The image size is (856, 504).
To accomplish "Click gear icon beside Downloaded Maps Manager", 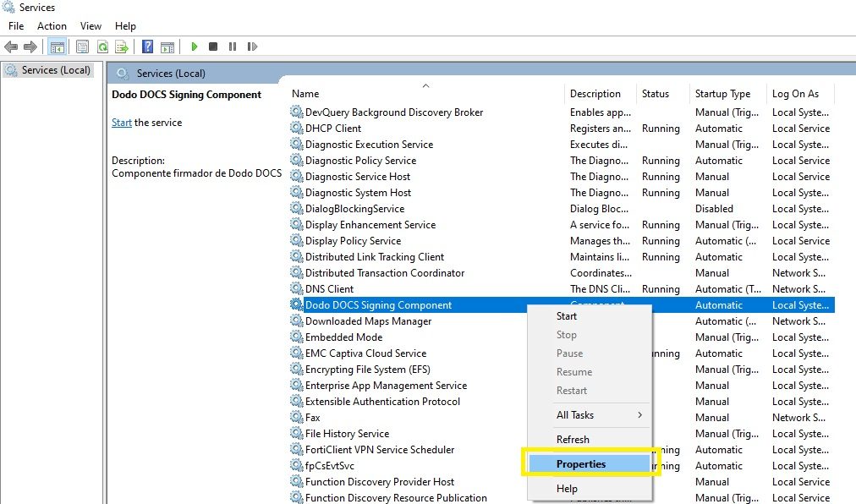I will (x=296, y=320).
